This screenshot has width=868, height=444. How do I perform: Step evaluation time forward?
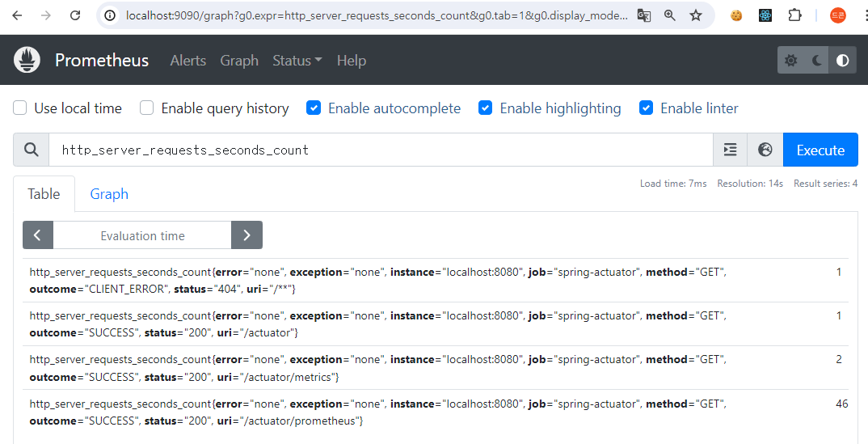tap(246, 235)
